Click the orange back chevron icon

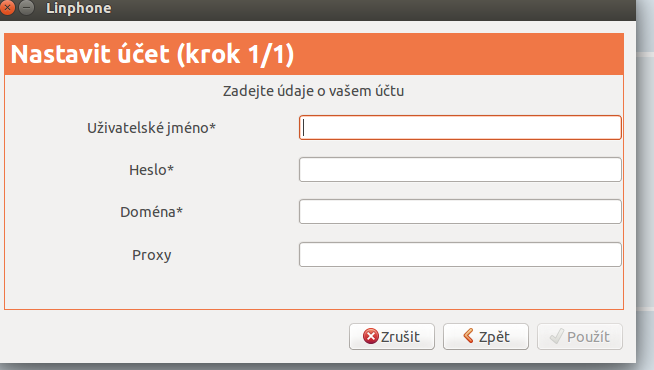468,335
